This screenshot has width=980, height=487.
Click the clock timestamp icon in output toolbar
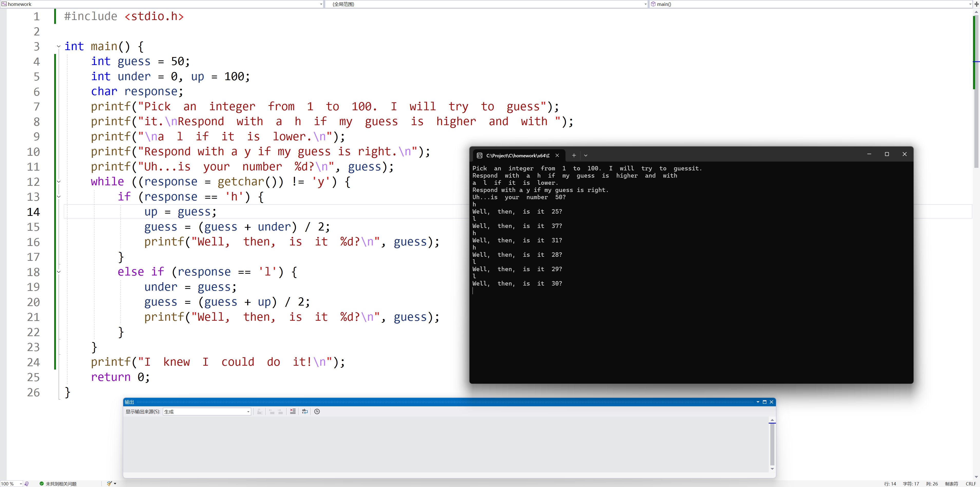coord(317,411)
